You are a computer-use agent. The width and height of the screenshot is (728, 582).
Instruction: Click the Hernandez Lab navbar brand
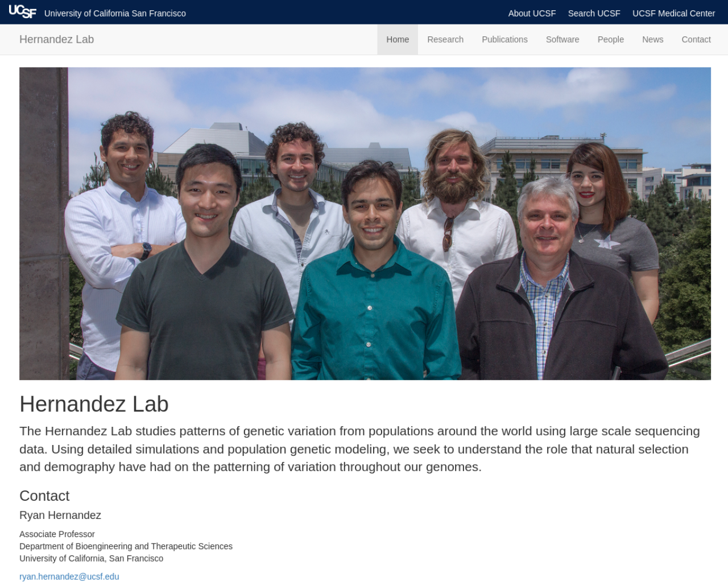56,39
